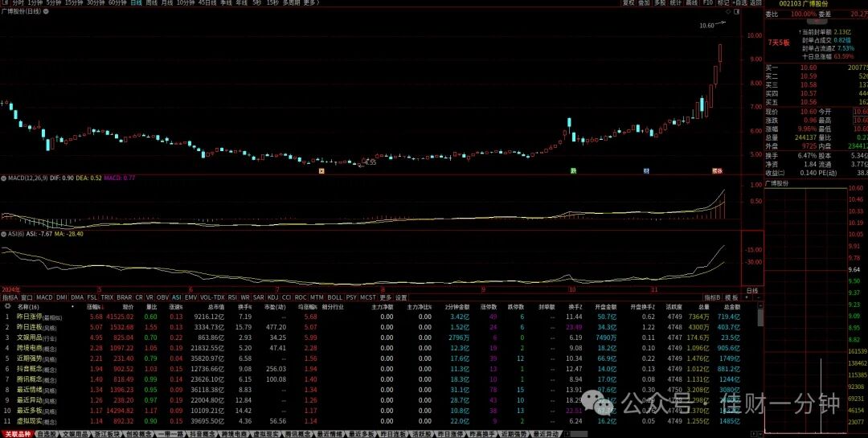Switch to 60分钟 period
This screenshot has height=438, width=868.
coord(117,2)
